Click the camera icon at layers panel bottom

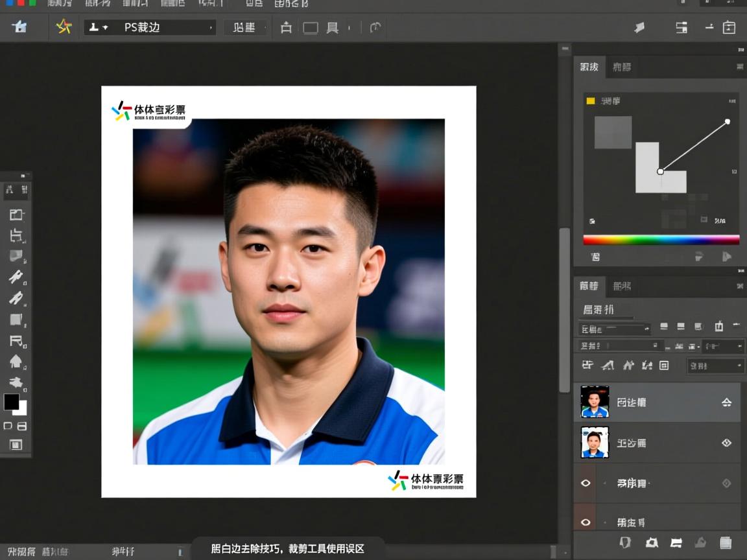(x=652, y=542)
